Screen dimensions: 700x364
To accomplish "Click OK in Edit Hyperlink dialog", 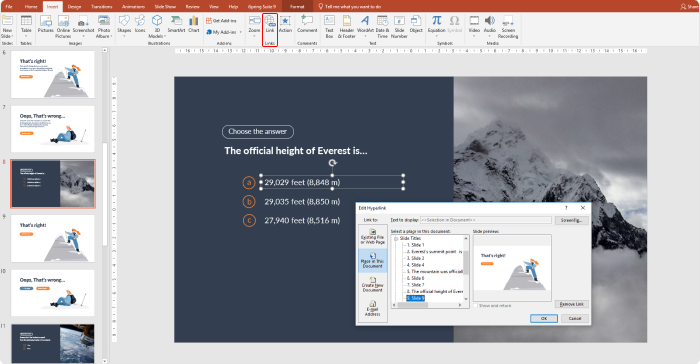I will 544,318.
